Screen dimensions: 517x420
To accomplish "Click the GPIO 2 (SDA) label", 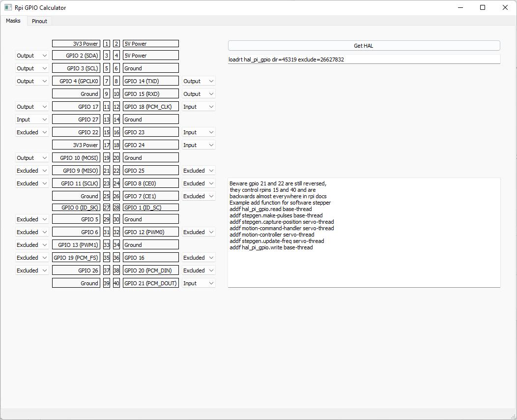I will coord(76,56).
